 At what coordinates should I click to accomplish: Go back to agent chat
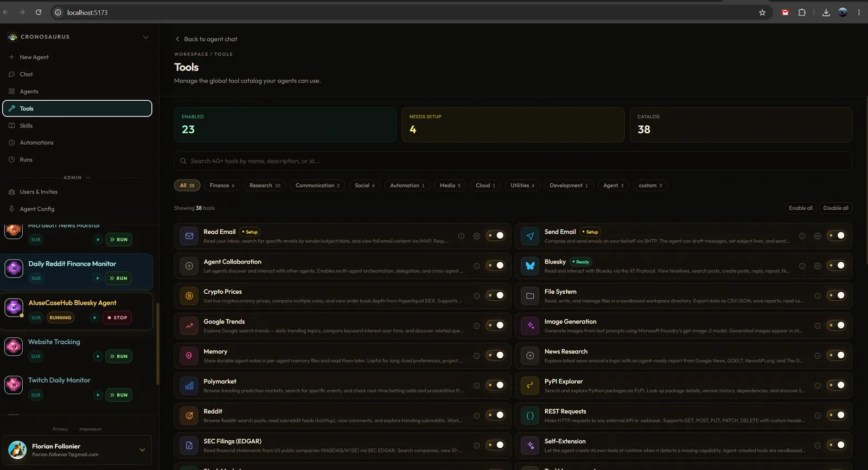(x=206, y=39)
